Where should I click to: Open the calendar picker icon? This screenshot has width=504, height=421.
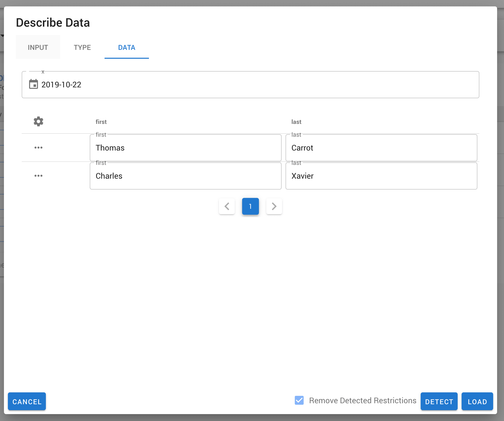[x=34, y=84]
